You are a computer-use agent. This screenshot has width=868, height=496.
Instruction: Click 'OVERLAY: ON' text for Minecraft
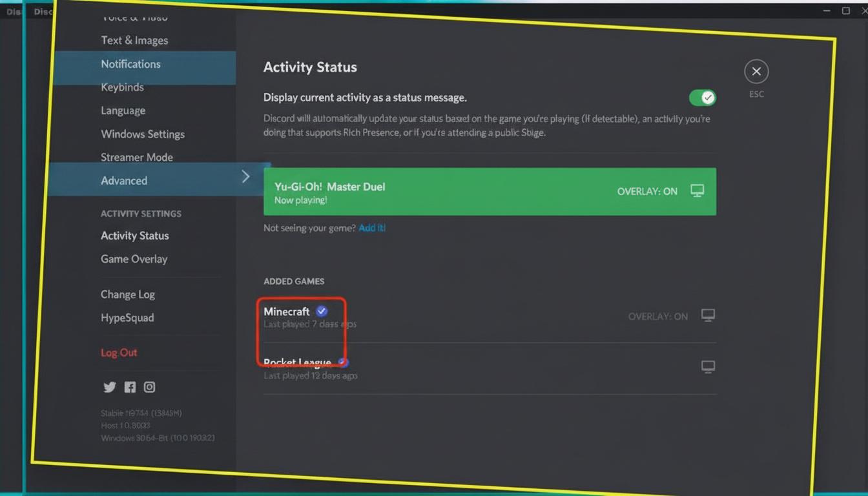point(658,316)
